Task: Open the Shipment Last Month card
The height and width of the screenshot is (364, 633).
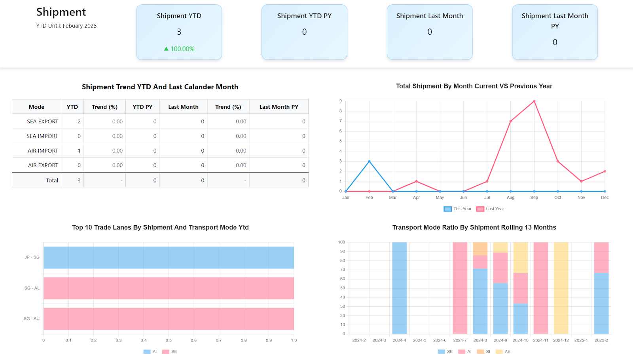Action: tap(430, 32)
